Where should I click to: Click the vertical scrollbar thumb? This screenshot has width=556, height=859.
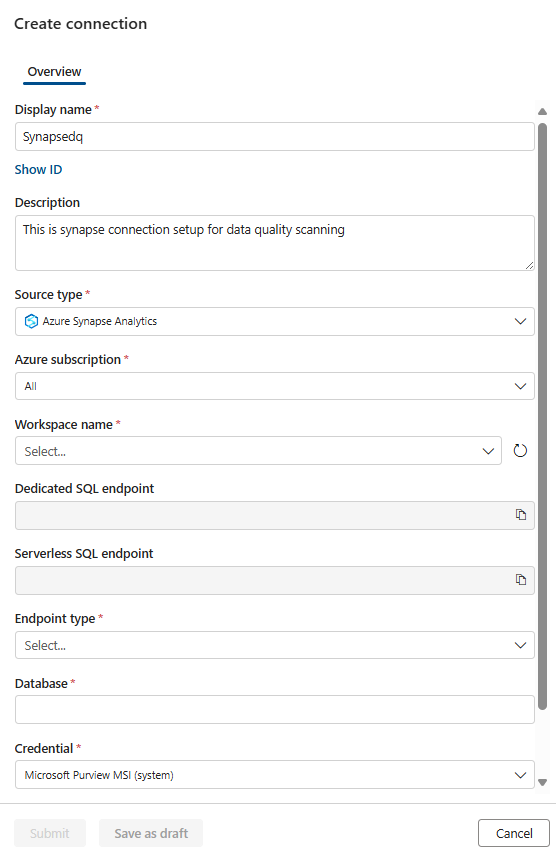(x=542, y=416)
